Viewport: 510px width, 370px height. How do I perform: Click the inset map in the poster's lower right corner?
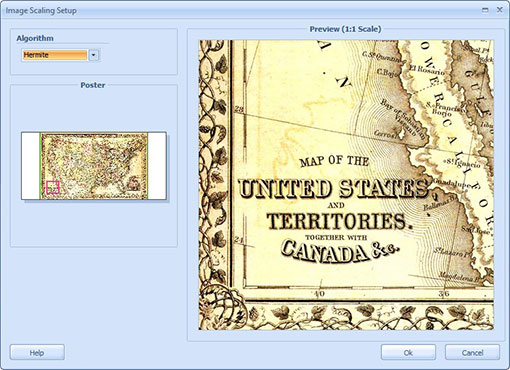[134, 184]
